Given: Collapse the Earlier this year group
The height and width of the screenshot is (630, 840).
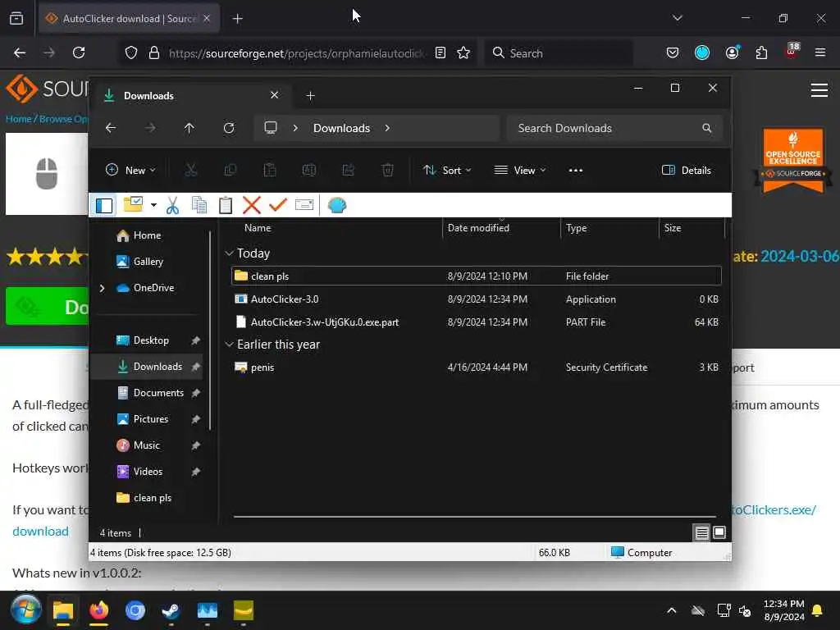Looking at the screenshot, I should 230,345.
